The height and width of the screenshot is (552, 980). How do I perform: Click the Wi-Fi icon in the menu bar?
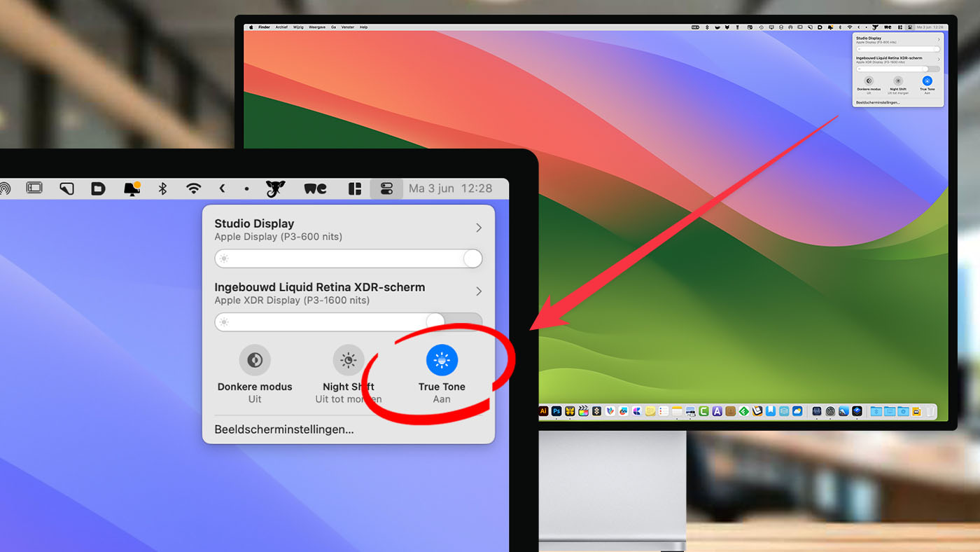click(x=193, y=188)
